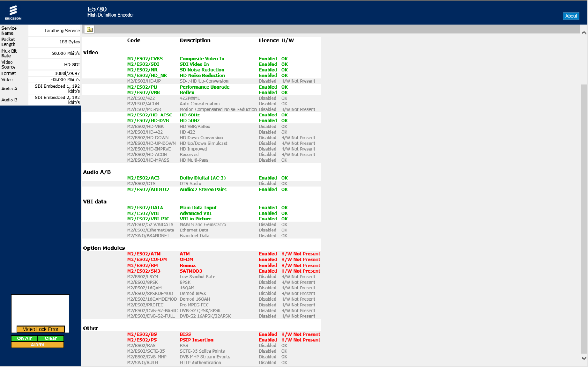Screen dimensions: 588x367
Task: Click the Dolby Digital (AC-3) description
Action: pos(202,178)
